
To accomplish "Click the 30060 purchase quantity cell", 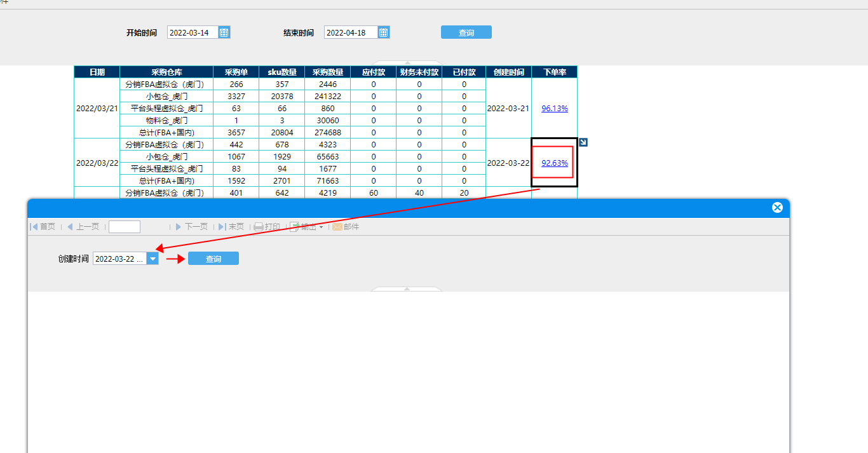I will click(x=328, y=121).
